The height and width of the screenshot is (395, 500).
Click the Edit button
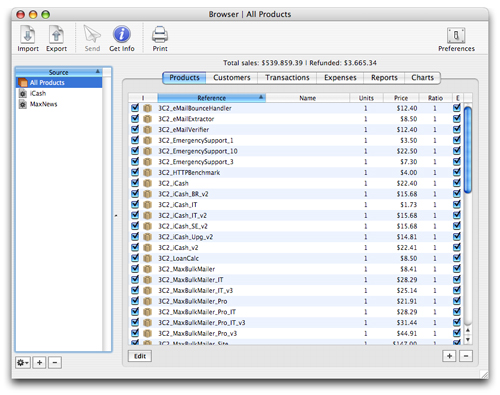coord(140,356)
